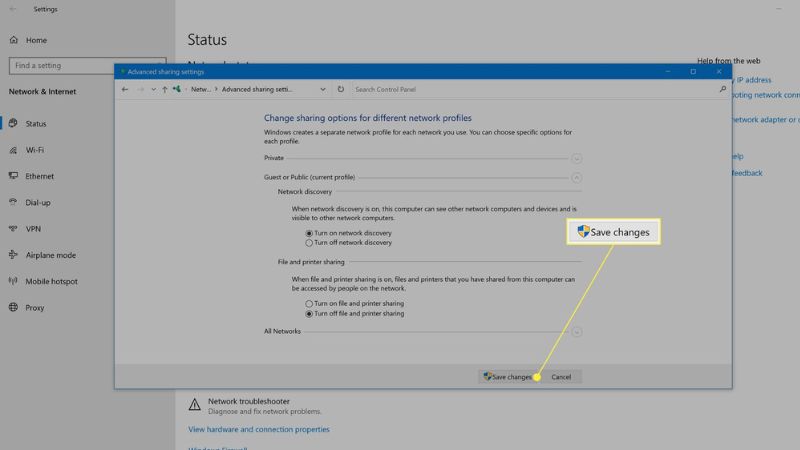Open Wi-Fi settings in sidebar
The width and height of the screenshot is (800, 450).
34,150
